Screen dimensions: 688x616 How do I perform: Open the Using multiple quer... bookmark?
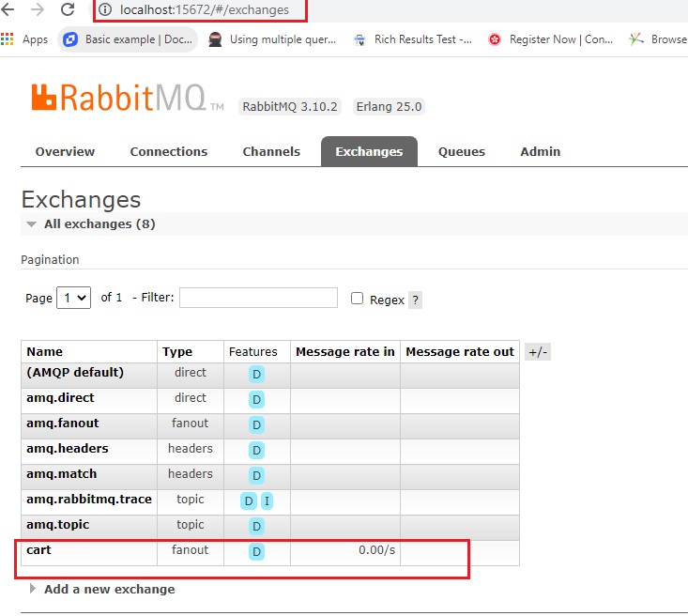(x=272, y=39)
